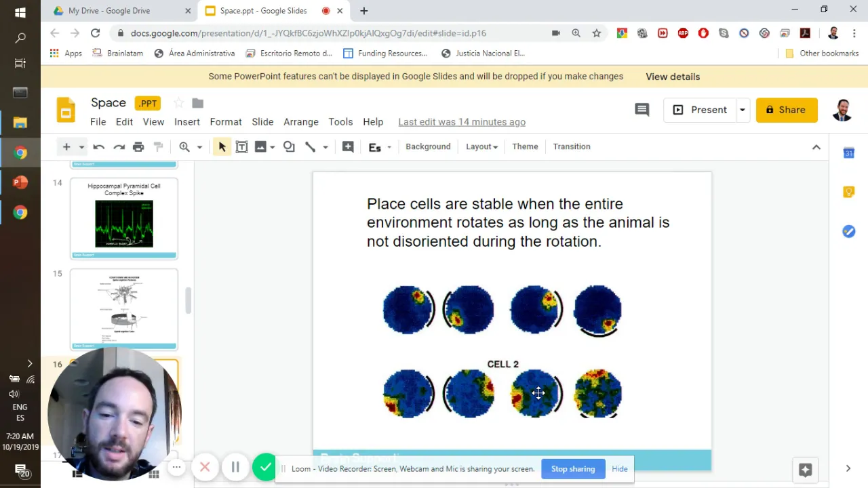Print the presentation using printer icon
Viewport: 868px width, 488px height.
click(x=138, y=147)
